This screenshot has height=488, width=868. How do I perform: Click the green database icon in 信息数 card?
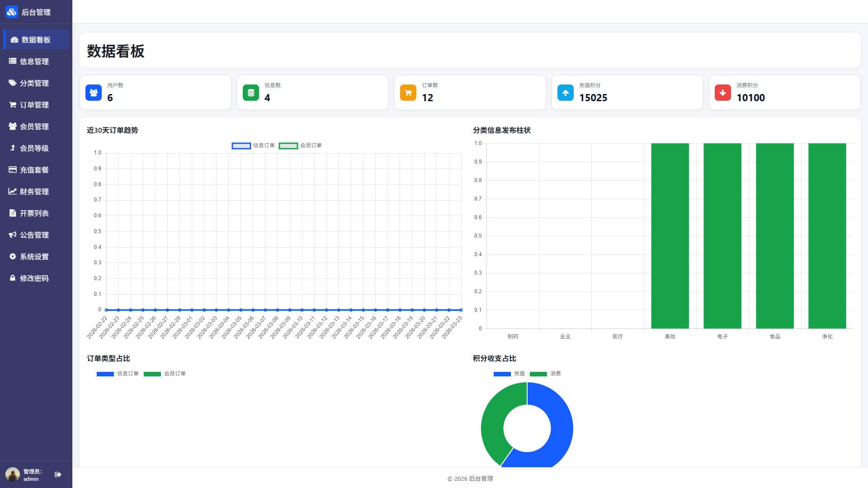251,93
